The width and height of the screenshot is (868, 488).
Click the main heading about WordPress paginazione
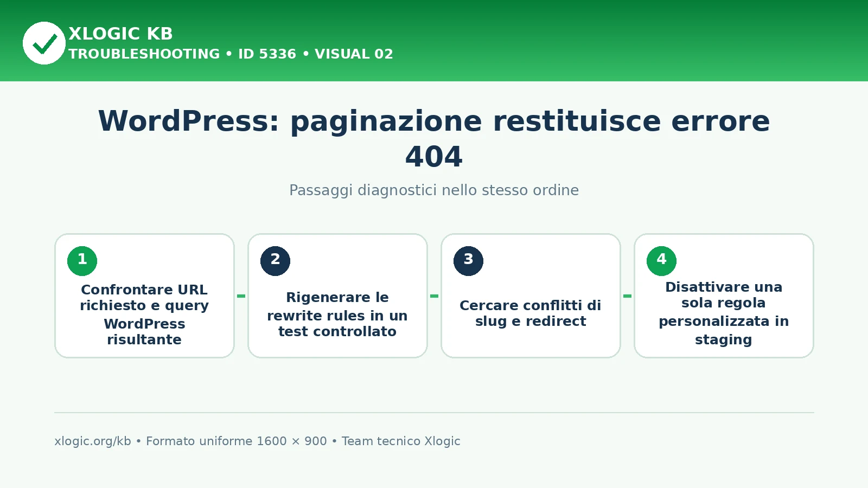[434, 138]
